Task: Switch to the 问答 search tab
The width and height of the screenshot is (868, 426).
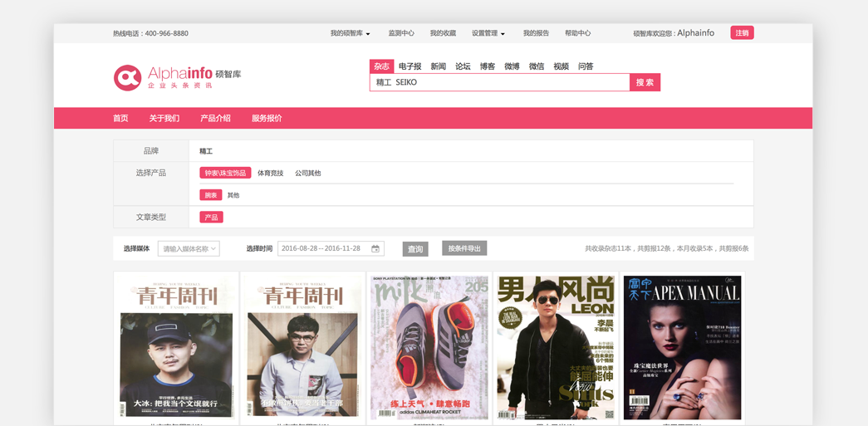Action: [x=586, y=66]
